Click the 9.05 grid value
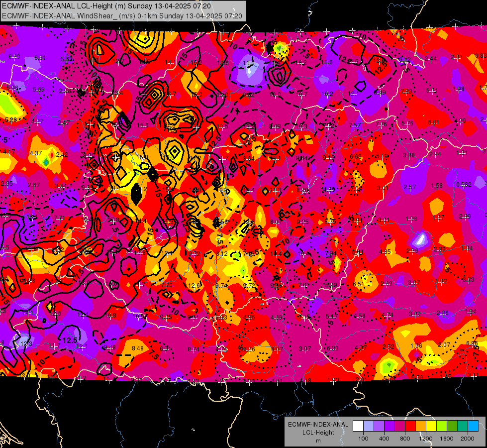This screenshot has width=487, height=448. (166, 317)
